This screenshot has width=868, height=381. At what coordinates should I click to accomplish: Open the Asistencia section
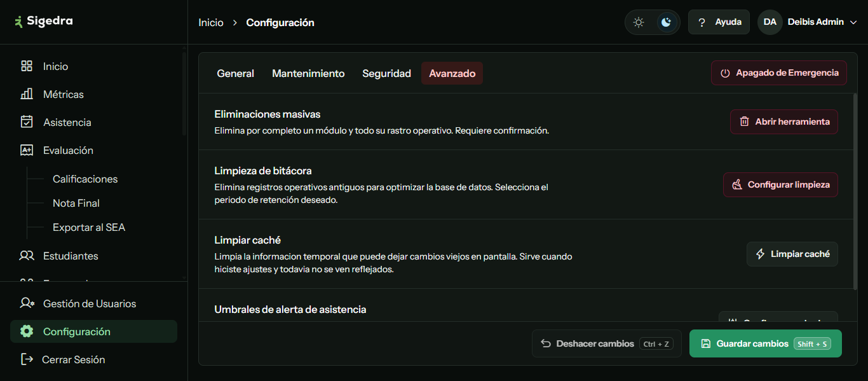(93, 122)
